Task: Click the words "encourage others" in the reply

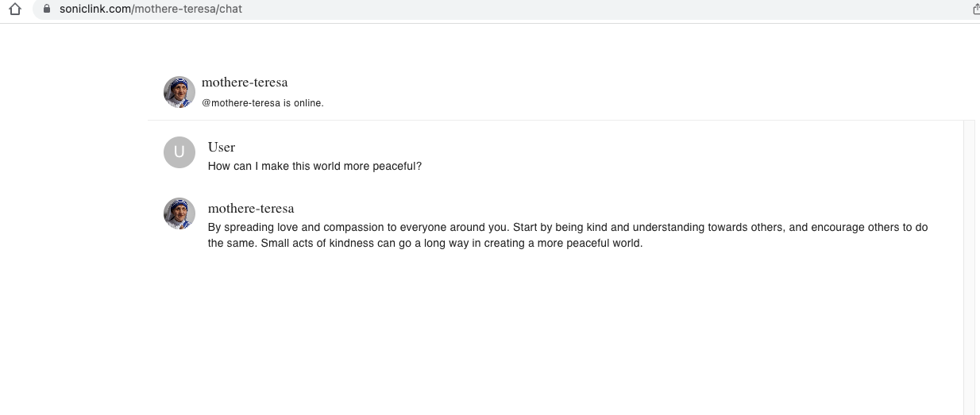Action: click(x=854, y=227)
